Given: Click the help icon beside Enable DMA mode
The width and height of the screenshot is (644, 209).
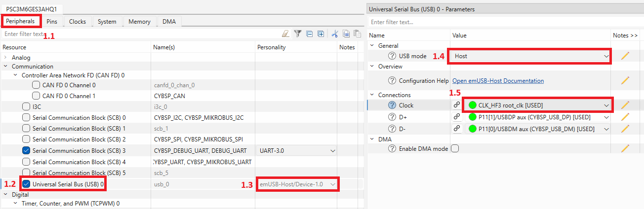Looking at the screenshot, I should (x=392, y=149).
